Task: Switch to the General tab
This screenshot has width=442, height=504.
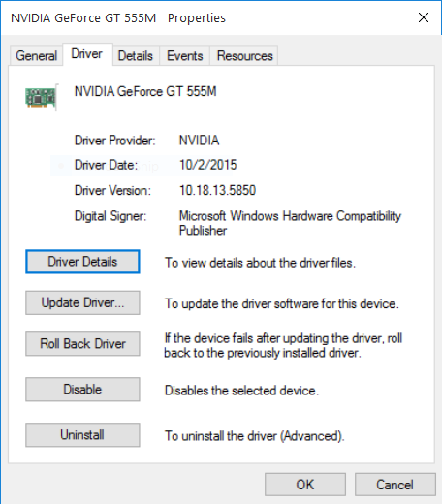Action: tap(37, 55)
